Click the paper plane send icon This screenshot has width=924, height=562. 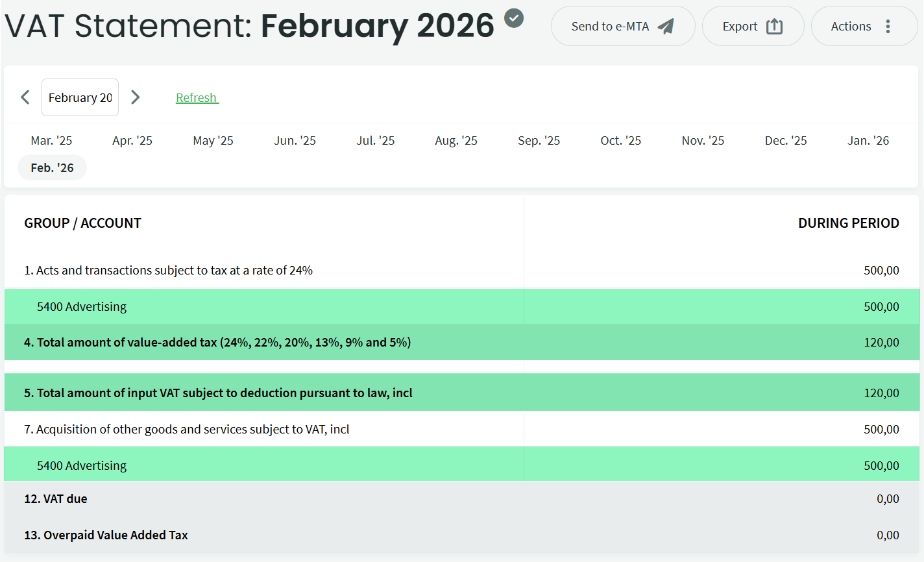666,27
